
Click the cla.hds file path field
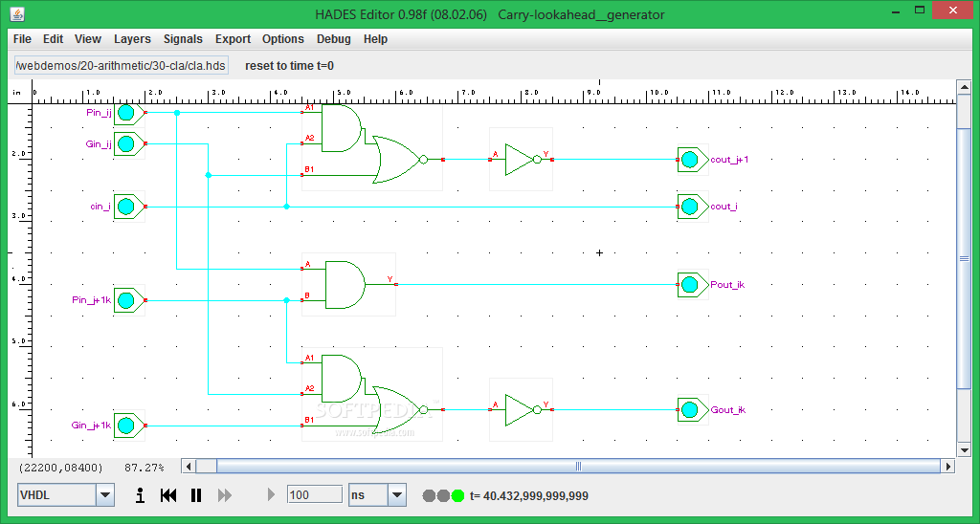122,66
